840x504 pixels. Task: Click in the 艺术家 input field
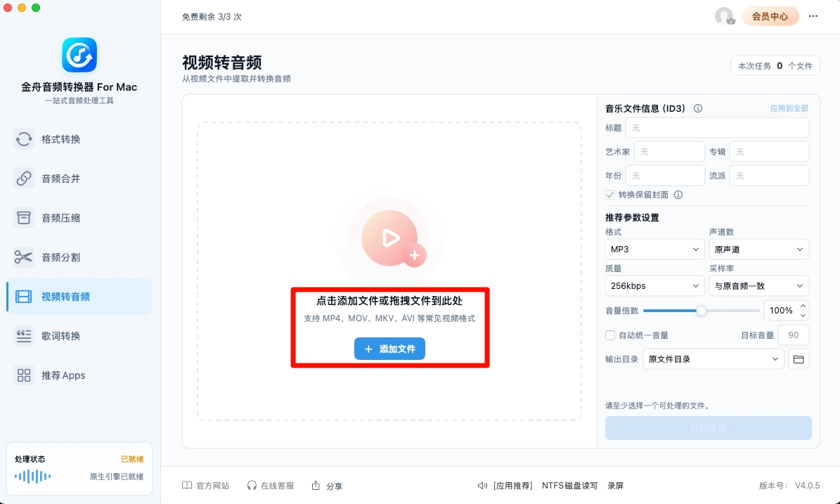click(x=669, y=152)
